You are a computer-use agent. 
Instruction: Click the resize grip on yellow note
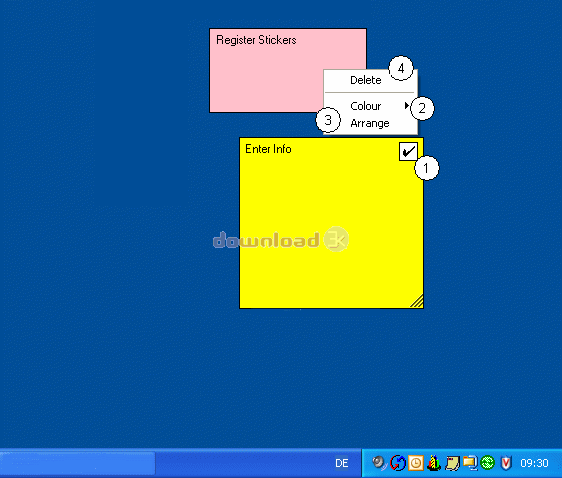(416, 301)
